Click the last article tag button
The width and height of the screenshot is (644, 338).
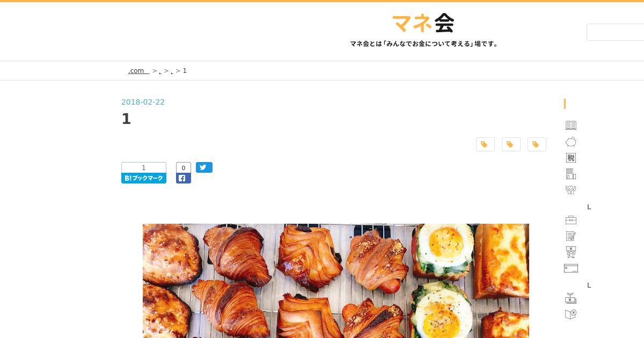pos(537,144)
